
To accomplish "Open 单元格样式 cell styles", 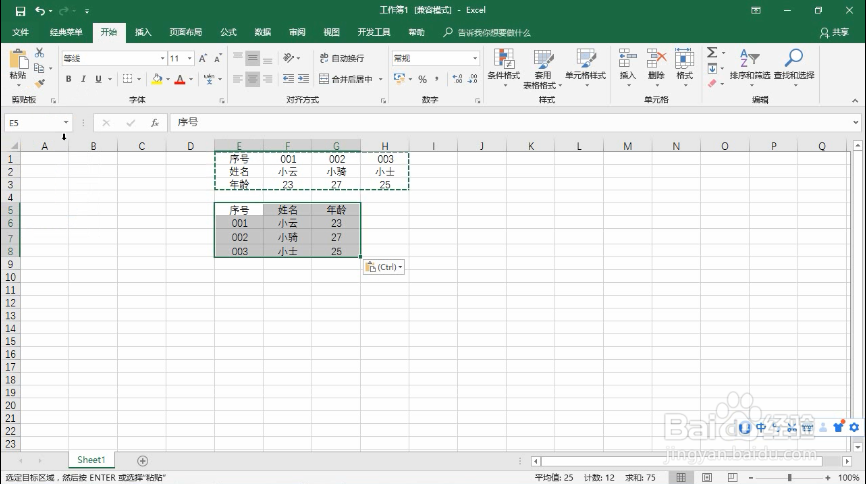I will (x=585, y=67).
